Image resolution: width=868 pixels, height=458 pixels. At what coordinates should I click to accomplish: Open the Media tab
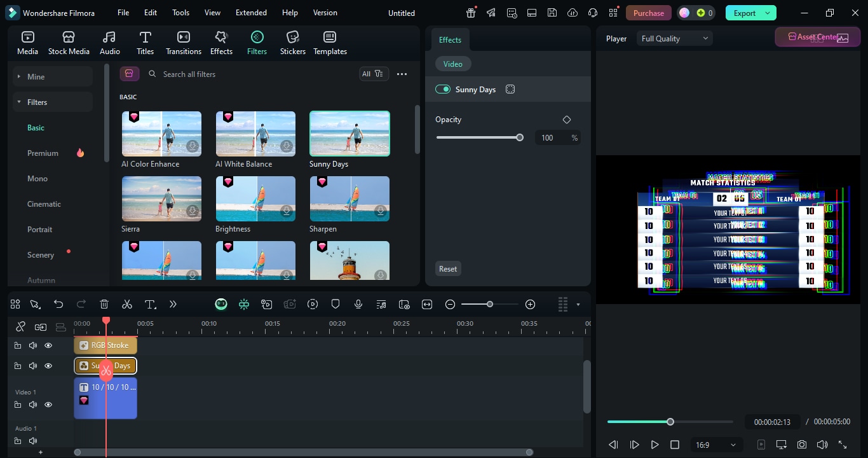27,43
